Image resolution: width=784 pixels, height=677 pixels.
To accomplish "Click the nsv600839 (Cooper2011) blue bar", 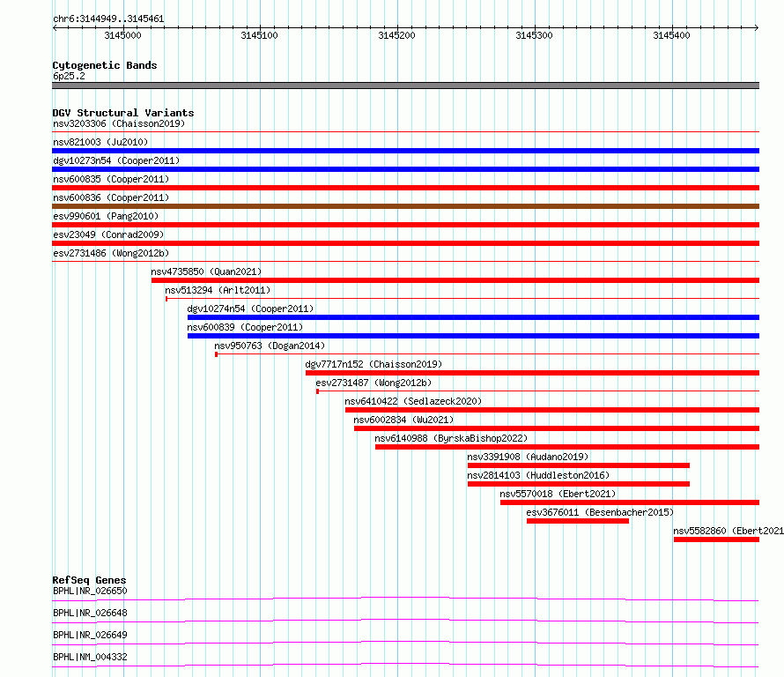I will (474, 336).
